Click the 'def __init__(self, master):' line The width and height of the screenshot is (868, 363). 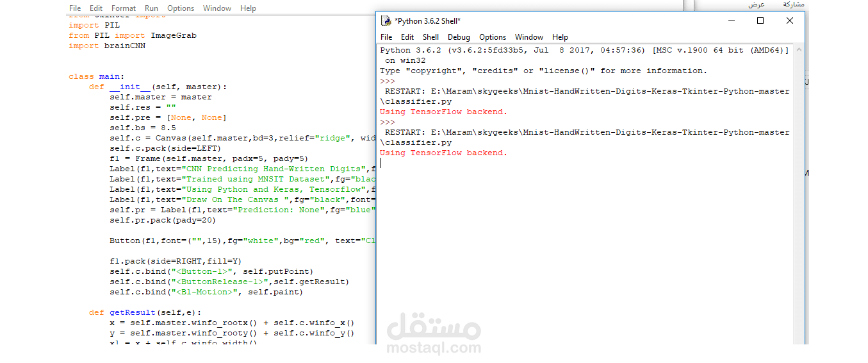158,87
